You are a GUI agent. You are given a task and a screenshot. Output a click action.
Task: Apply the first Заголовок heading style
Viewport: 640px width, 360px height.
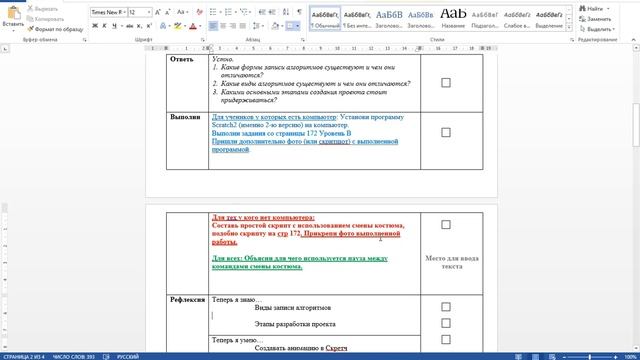389,18
